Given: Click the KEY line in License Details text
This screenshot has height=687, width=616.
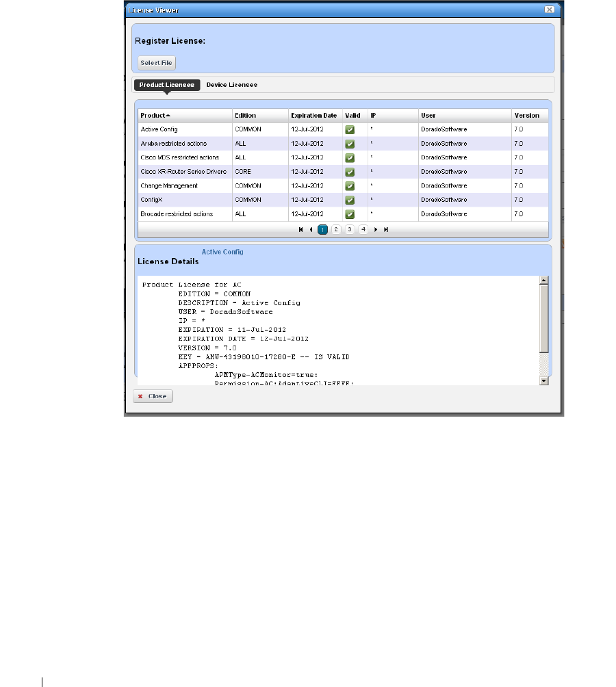Looking at the screenshot, I should click(264, 357).
